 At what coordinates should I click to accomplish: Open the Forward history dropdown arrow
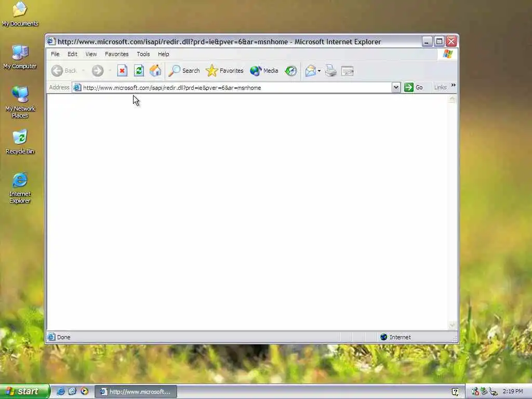[110, 71]
